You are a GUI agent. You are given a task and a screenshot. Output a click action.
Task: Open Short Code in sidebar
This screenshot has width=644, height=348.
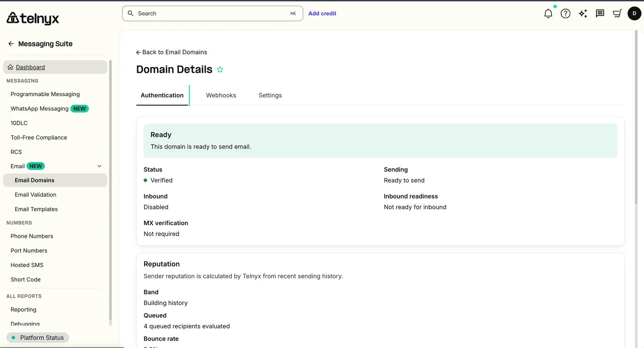25,280
